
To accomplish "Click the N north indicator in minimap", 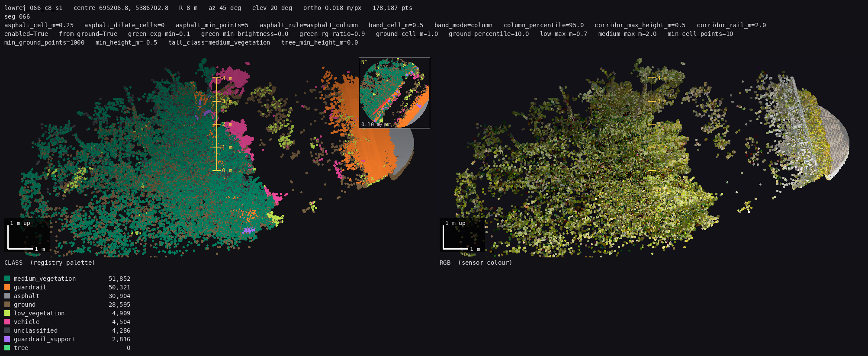I will click(x=364, y=62).
